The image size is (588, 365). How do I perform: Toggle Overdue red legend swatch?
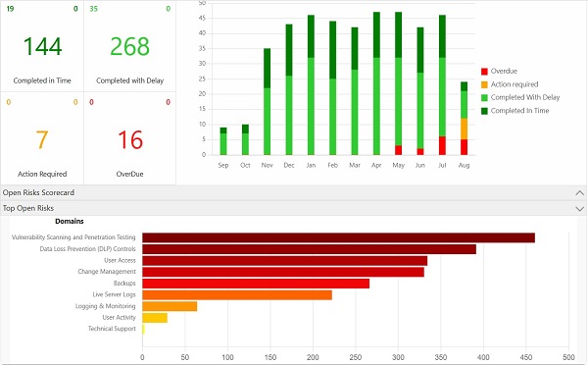pos(484,72)
